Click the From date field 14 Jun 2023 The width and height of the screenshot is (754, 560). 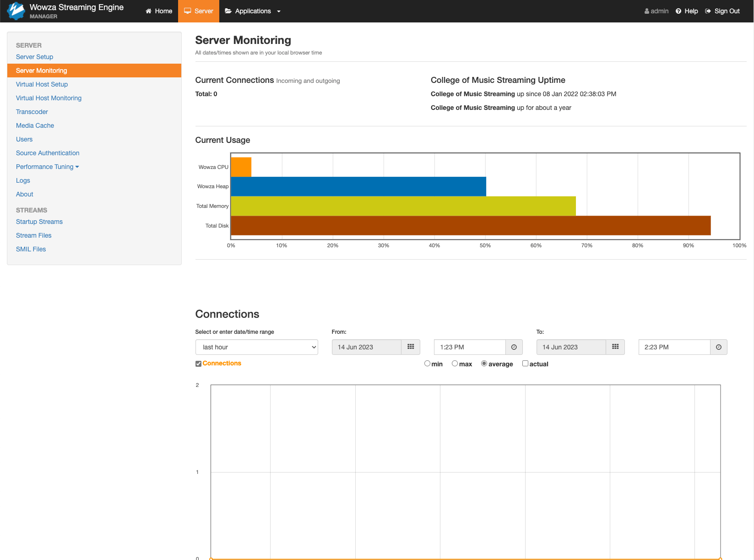point(367,347)
